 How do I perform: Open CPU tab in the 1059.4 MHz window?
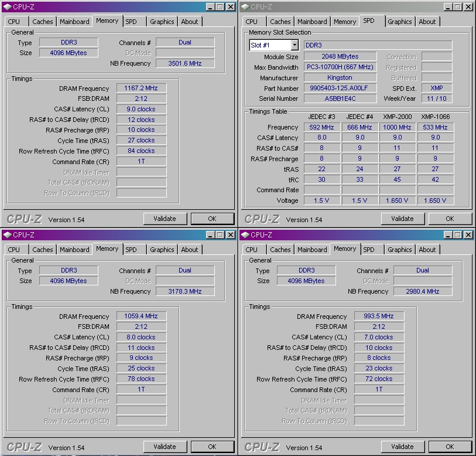pyautogui.click(x=14, y=250)
